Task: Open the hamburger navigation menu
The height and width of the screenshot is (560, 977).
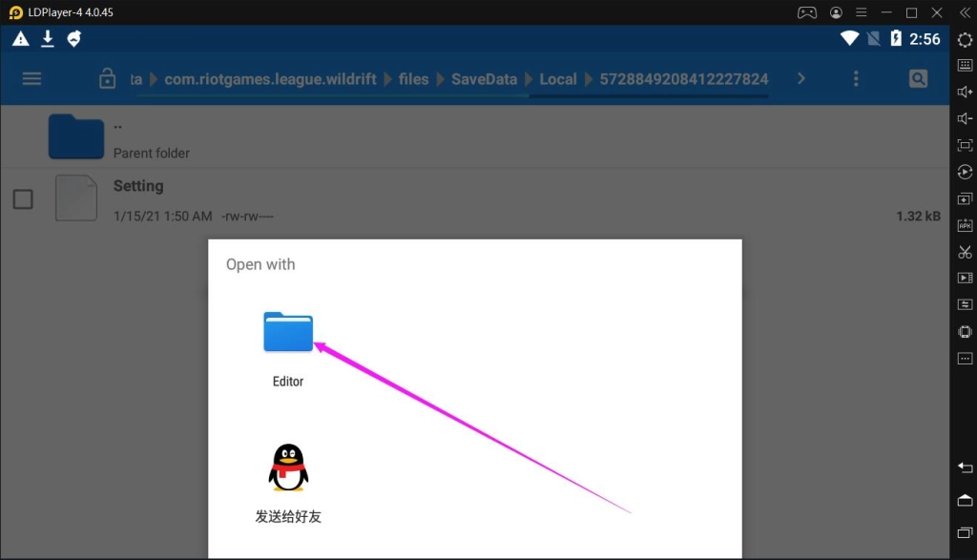Action: click(31, 78)
